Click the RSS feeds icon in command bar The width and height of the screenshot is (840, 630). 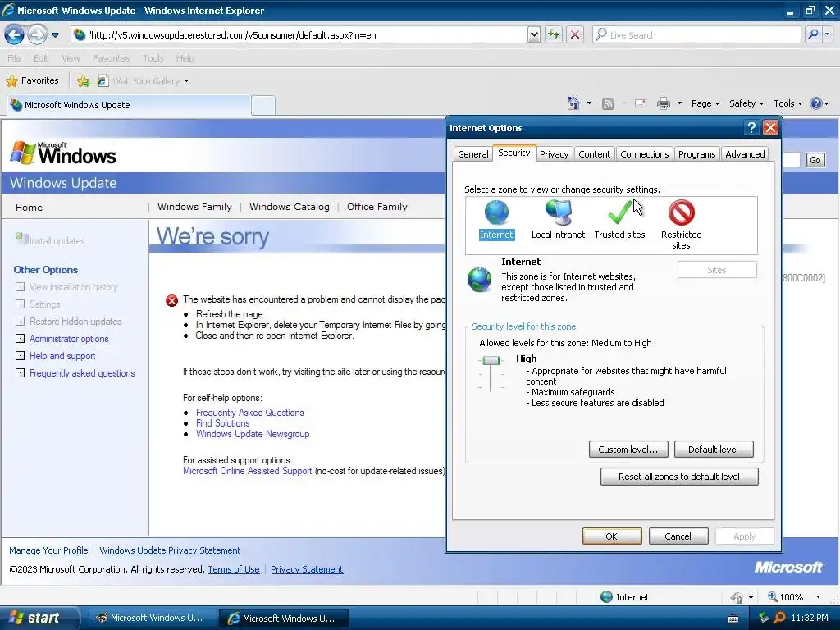click(x=608, y=104)
